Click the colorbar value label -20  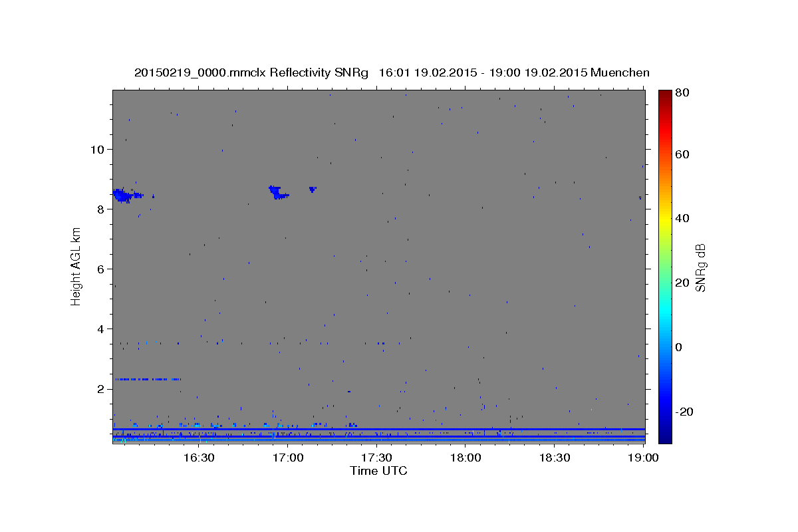[x=684, y=412]
